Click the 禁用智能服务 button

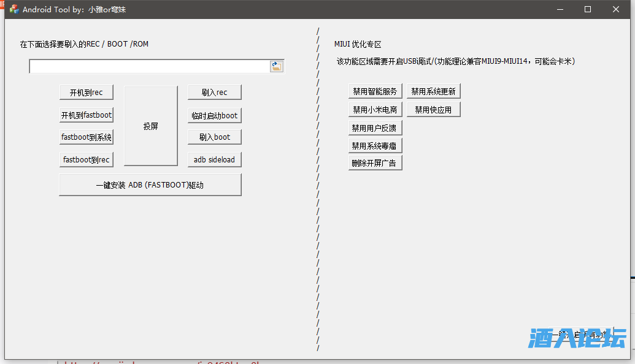[x=375, y=92]
